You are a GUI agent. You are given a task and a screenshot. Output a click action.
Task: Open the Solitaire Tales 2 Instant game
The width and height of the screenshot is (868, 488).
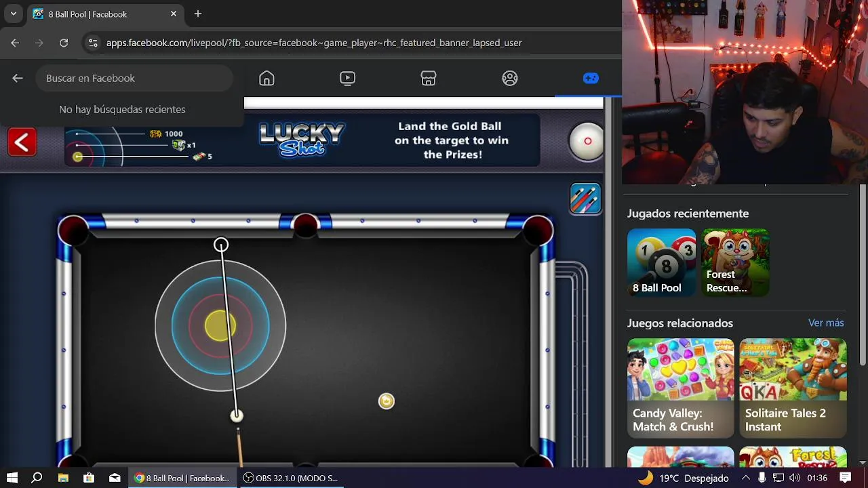pos(793,388)
